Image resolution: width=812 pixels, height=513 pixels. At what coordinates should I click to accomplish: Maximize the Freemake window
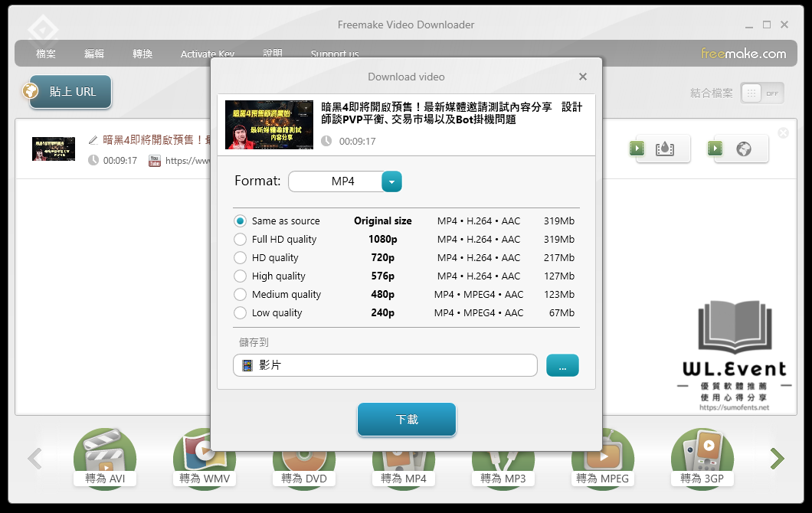coord(767,25)
